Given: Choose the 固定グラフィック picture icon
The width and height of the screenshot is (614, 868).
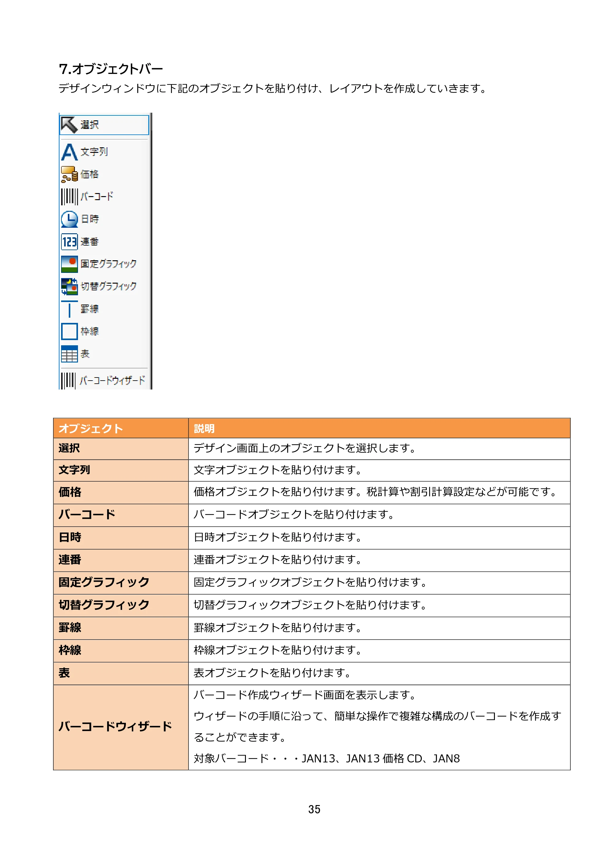Looking at the screenshot, I should click(69, 264).
